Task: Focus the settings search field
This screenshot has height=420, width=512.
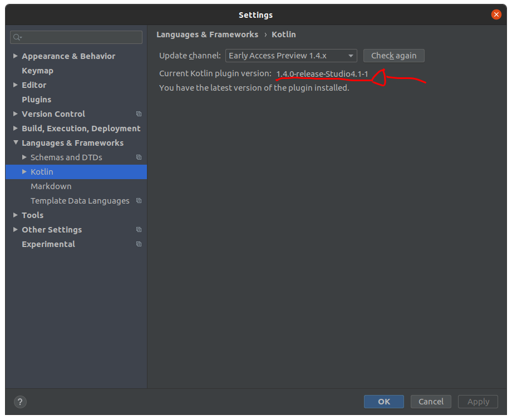Action: [81, 37]
